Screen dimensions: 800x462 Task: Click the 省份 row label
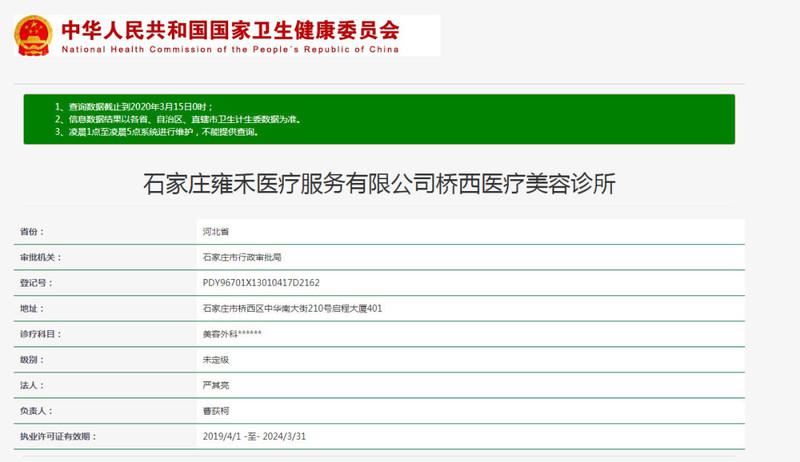31,231
